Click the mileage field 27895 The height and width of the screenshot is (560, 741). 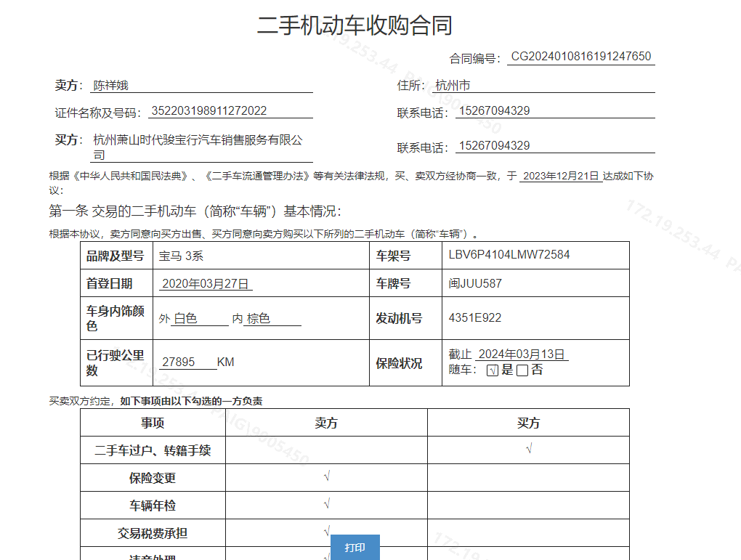pyautogui.click(x=188, y=362)
